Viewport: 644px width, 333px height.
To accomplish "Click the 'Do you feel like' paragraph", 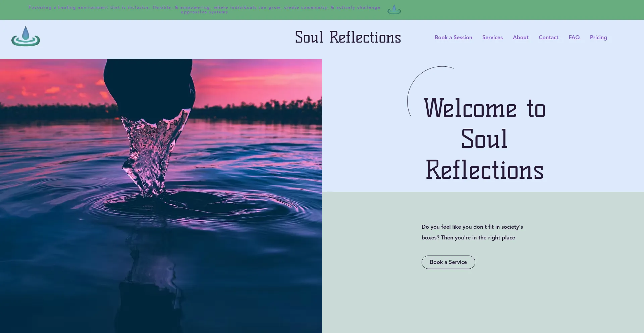I will click(x=472, y=232).
